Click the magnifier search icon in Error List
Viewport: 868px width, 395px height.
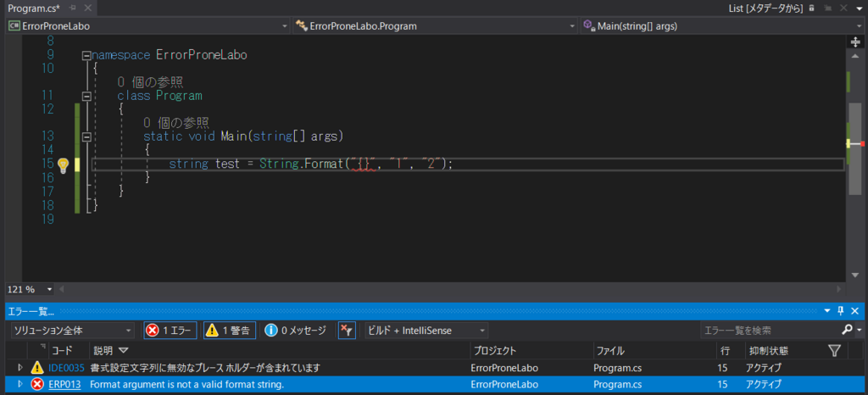coord(847,331)
